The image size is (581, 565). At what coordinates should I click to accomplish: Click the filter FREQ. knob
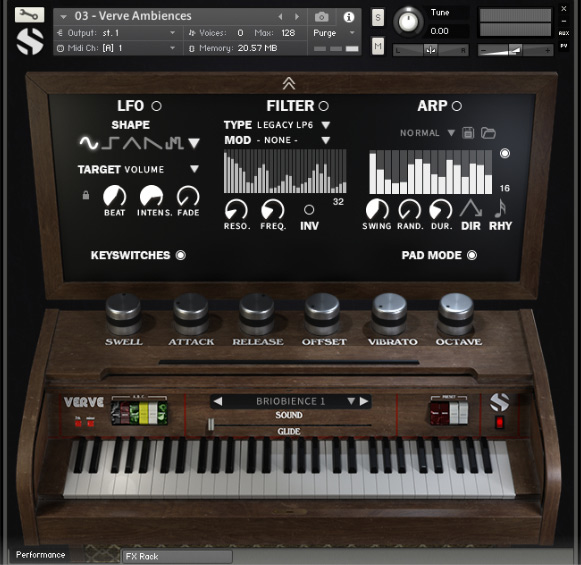tap(273, 210)
